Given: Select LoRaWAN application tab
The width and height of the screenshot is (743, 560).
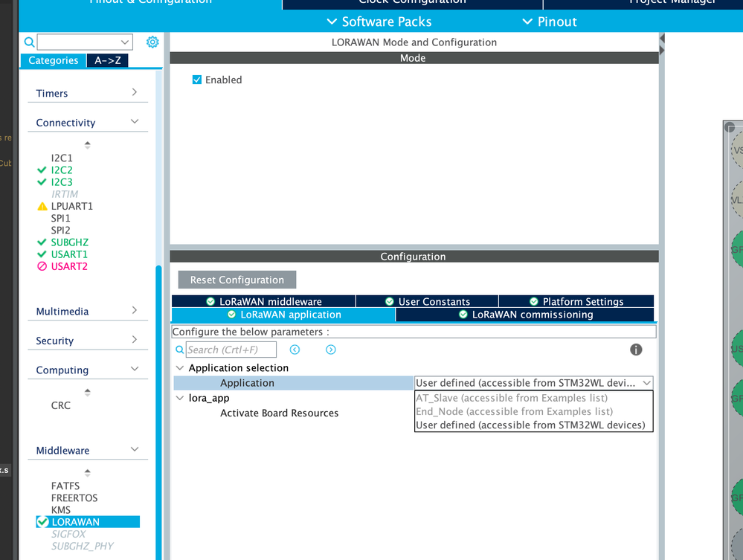Looking at the screenshot, I should [283, 315].
